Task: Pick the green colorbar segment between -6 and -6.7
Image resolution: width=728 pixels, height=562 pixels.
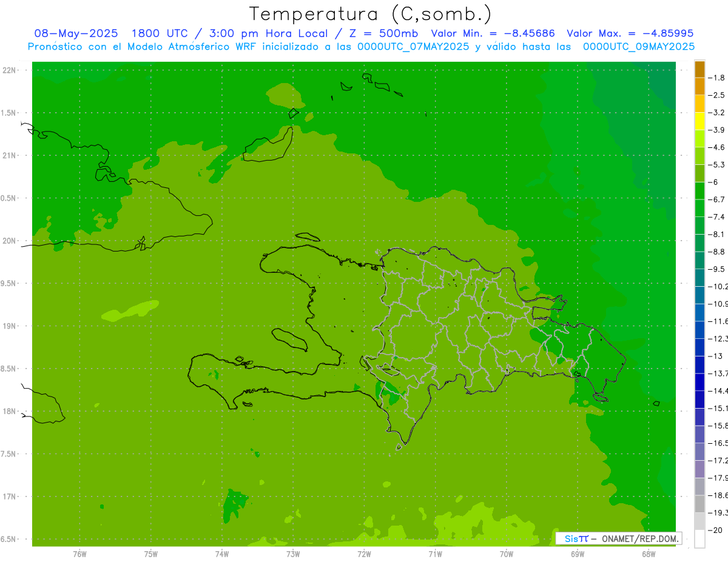Action: (x=699, y=191)
